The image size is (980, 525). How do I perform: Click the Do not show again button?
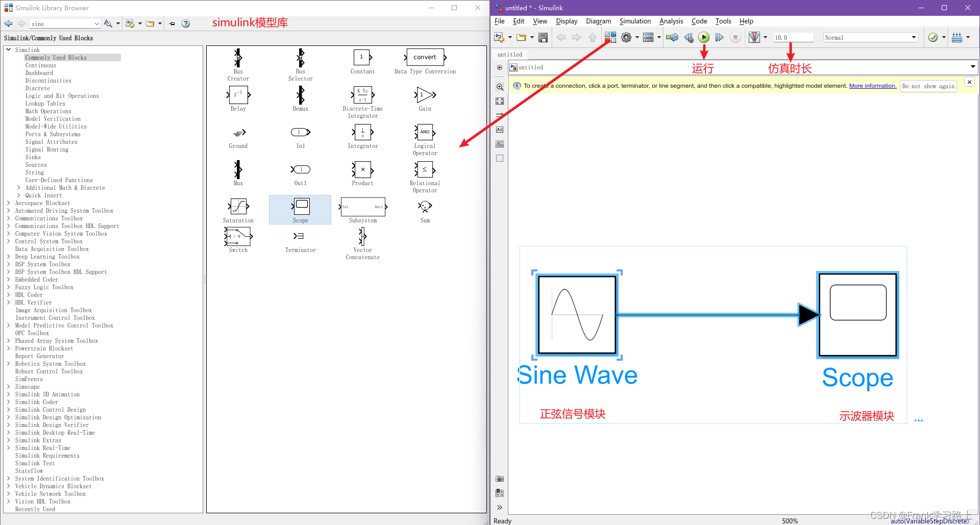click(928, 86)
